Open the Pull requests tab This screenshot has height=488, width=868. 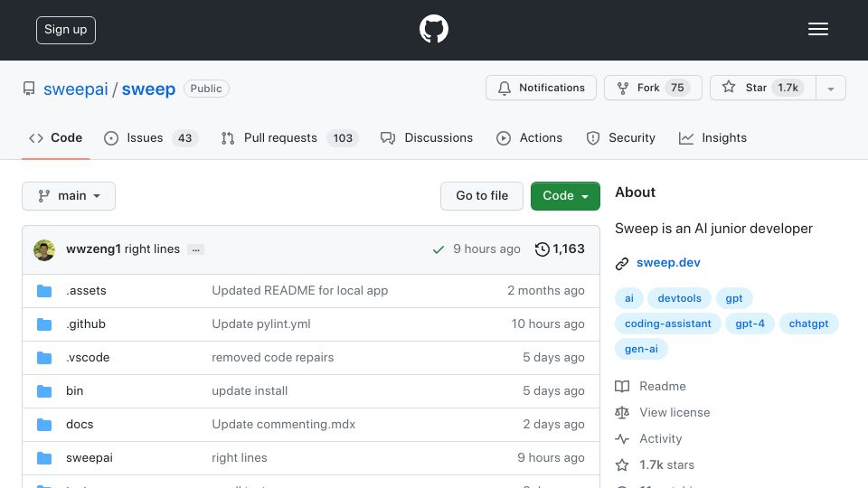point(289,137)
